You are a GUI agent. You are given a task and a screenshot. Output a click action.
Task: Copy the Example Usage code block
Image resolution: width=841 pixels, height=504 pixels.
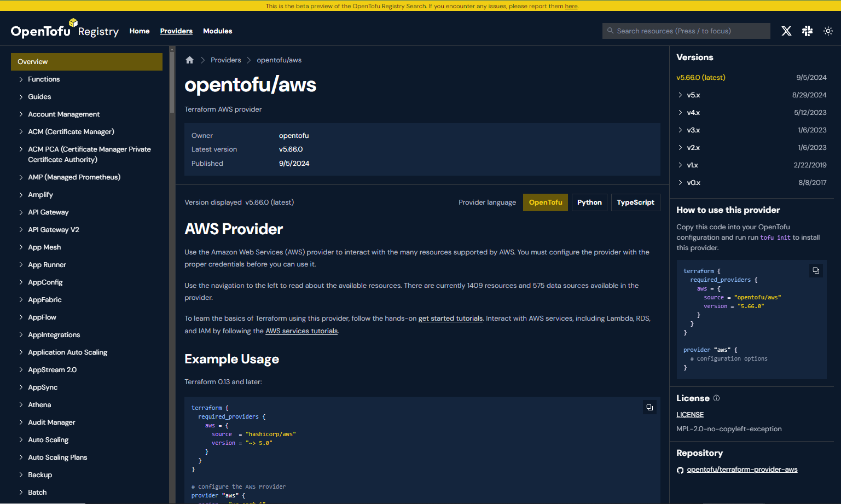tap(649, 407)
